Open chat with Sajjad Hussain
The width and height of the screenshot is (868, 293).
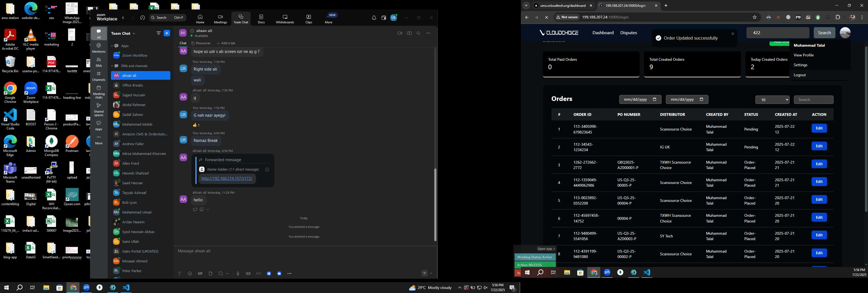(141, 95)
